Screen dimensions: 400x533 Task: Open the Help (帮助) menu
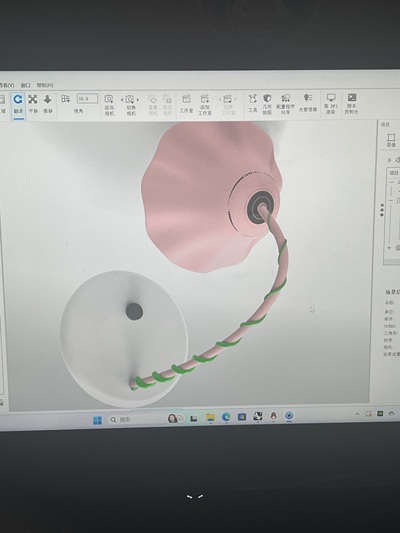point(45,85)
